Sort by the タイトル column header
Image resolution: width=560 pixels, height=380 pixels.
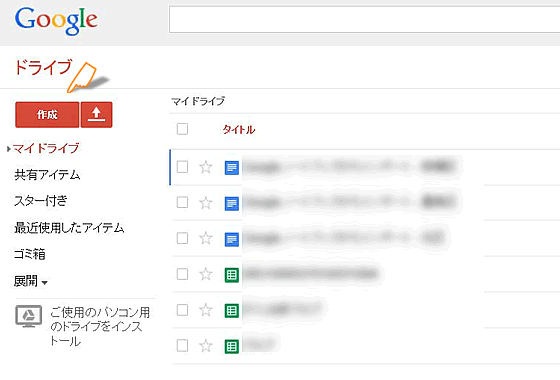[239, 129]
